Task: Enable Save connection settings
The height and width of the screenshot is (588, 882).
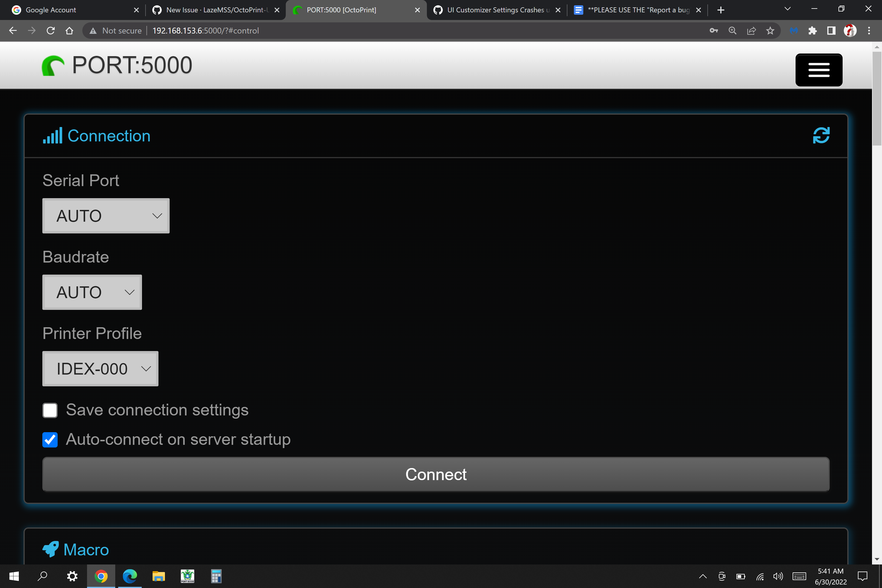Action: pyautogui.click(x=50, y=410)
